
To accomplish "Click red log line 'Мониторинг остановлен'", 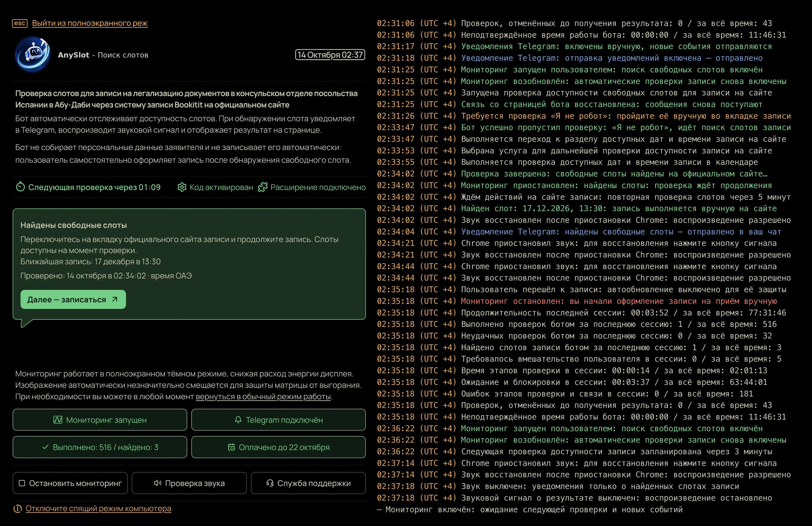I will click(x=577, y=301).
